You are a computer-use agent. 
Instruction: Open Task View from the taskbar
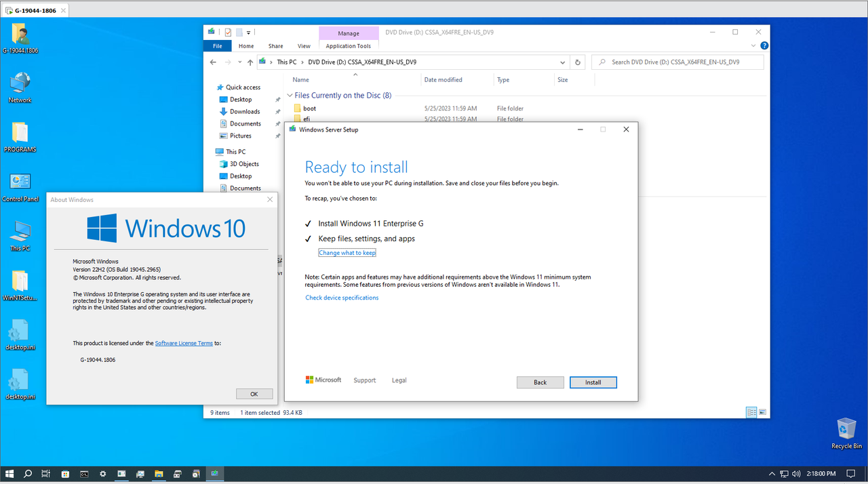46,474
